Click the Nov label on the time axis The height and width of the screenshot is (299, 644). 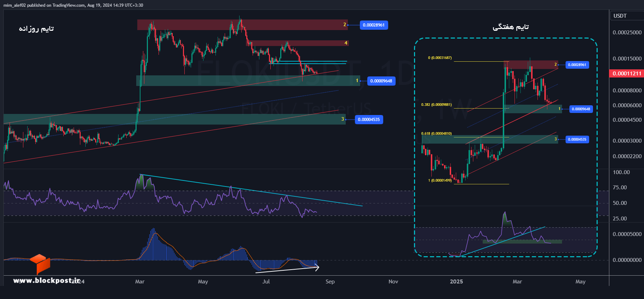(x=393, y=282)
